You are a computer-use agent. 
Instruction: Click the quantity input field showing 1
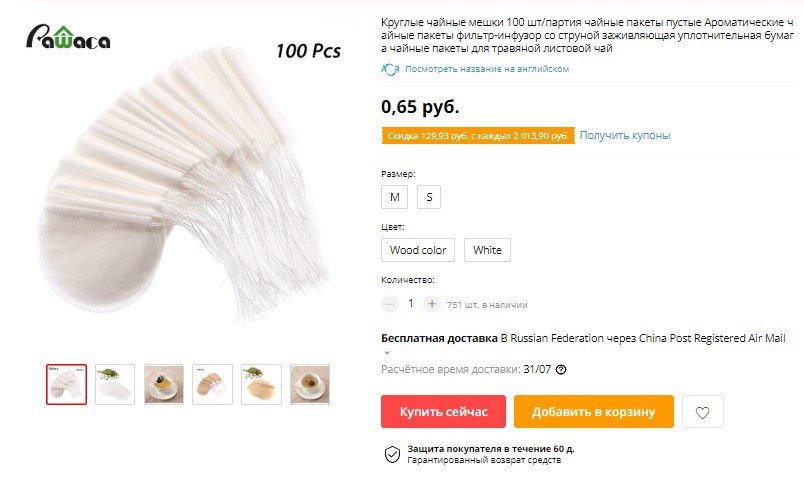(411, 304)
